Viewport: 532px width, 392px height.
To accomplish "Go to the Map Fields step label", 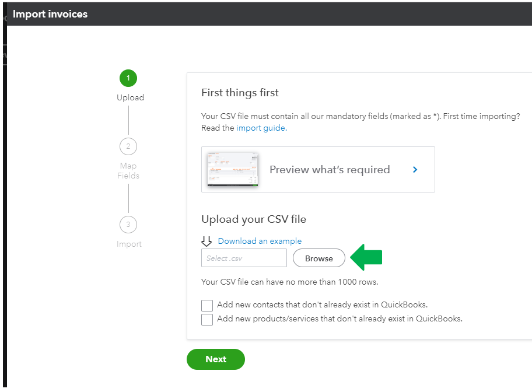I will pyautogui.click(x=128, y=171).
